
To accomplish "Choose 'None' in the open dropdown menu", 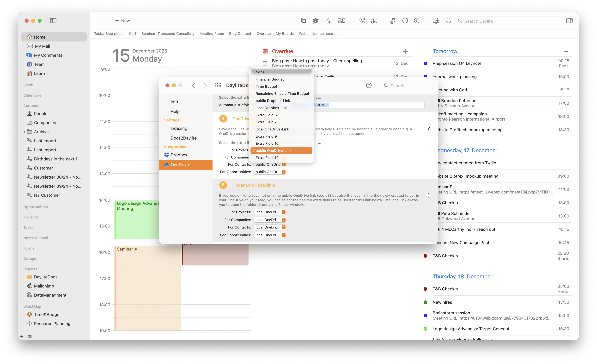I will coord(281,72).
